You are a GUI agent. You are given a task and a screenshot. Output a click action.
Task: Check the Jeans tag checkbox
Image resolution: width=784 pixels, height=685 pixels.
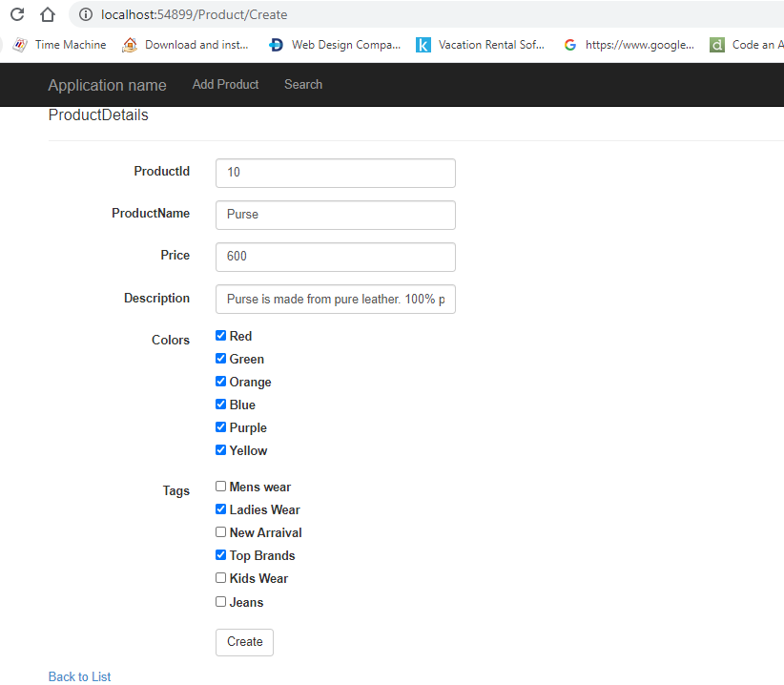(x=220, y=601)
